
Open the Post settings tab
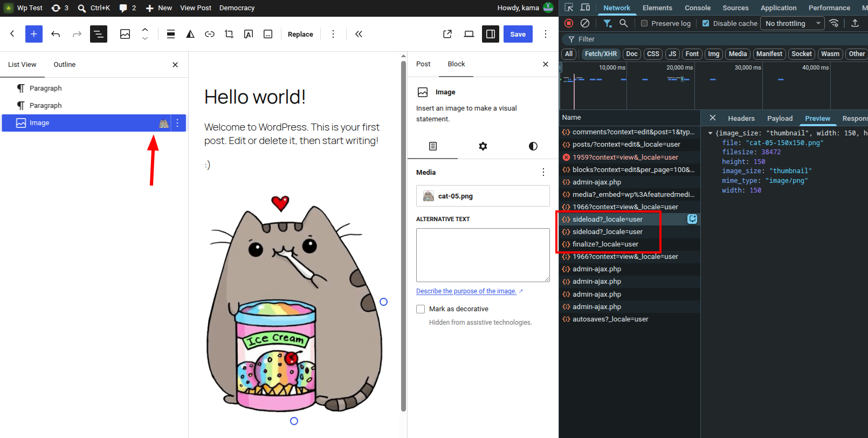[x=423, y=64]
